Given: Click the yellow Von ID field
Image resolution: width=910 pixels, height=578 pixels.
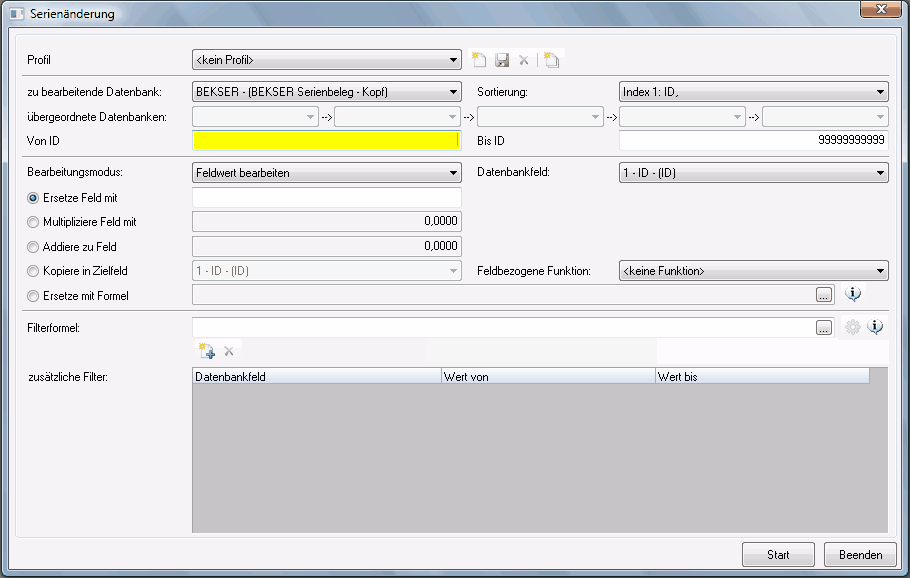Looking at the screenshot, I should (x=326, y=141).
